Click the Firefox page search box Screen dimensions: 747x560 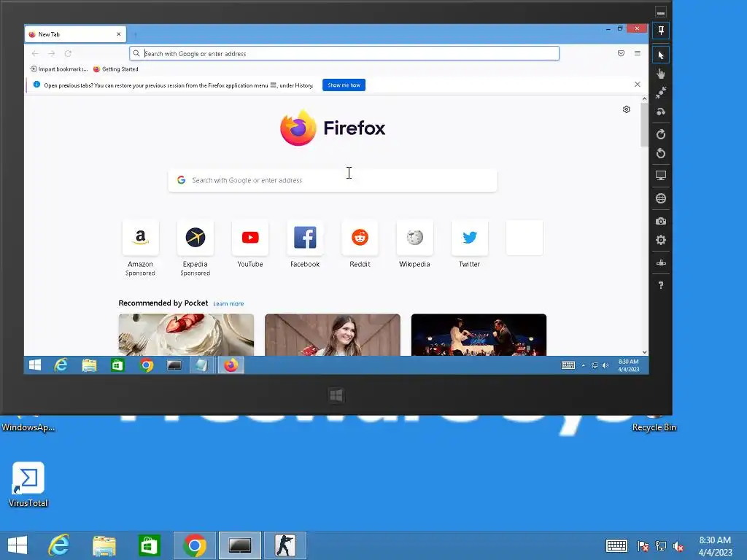(333, 180)
